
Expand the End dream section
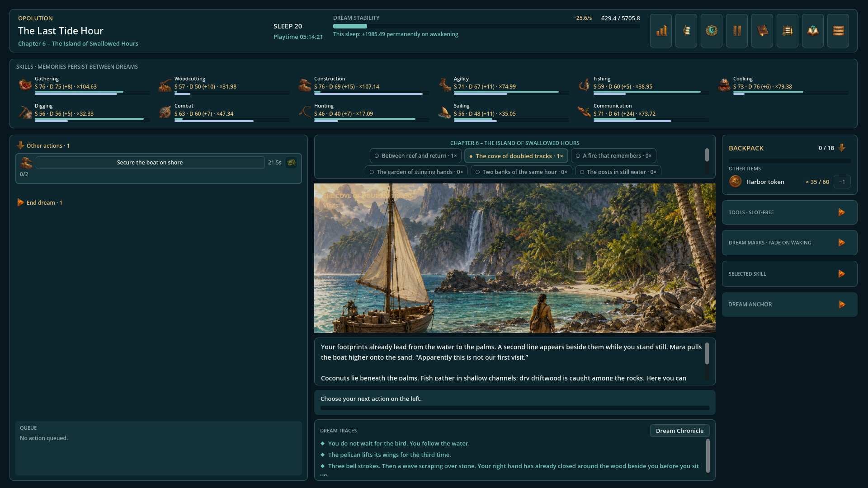(x=21, y=202)
